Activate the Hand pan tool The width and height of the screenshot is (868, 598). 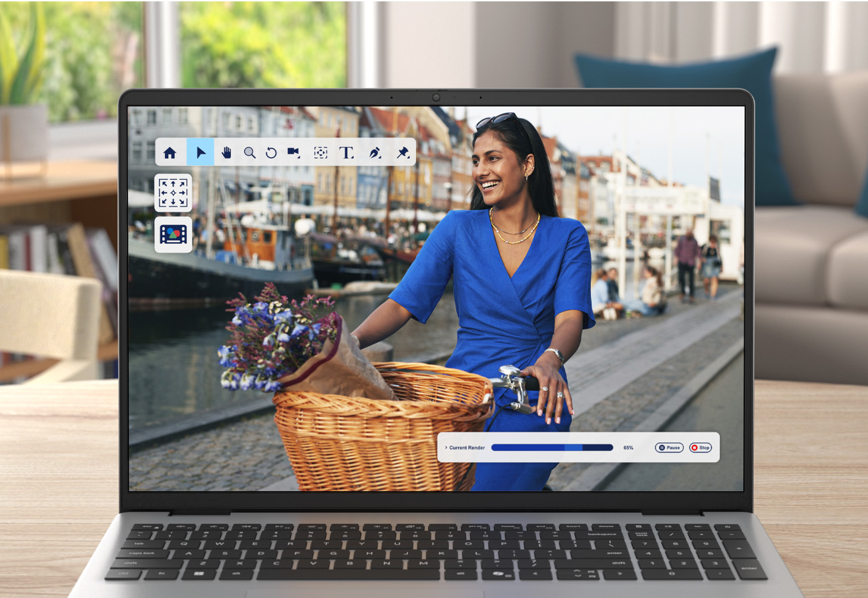(x=226, y=152)
